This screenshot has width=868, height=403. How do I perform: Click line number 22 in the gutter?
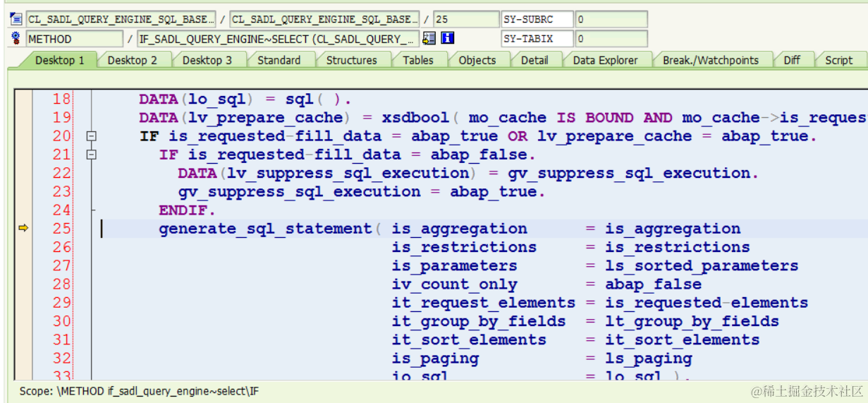(61, 173)
